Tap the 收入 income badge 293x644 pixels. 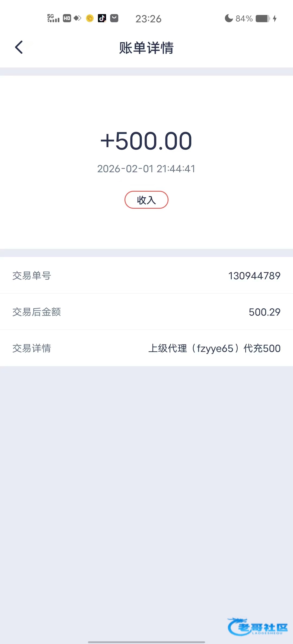point(146,200)
